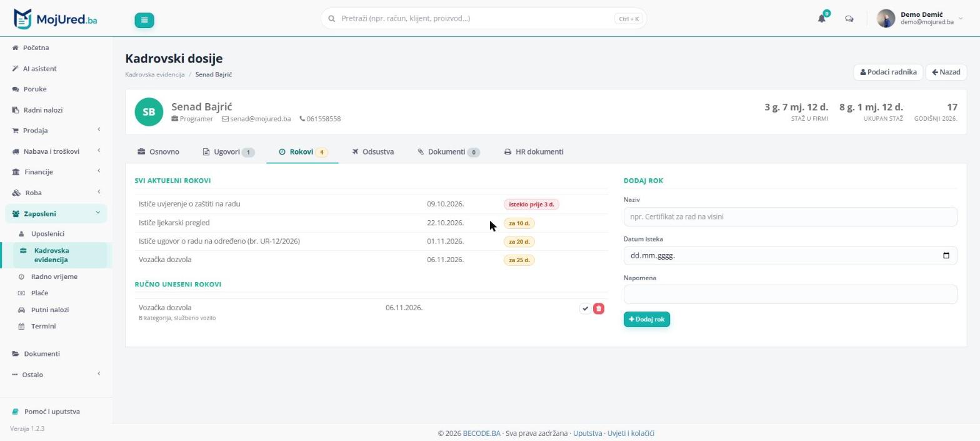Visit the BECODE.BA footer link
This screenshot has height=441, width=980.
click(481, 433)
